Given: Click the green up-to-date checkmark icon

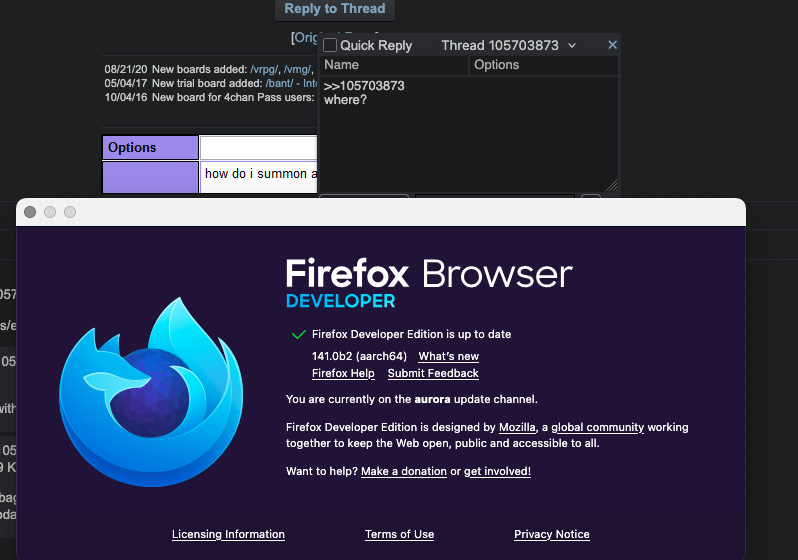Looking at the screenshot, I should pyautogui.click(x=298, y=334).
